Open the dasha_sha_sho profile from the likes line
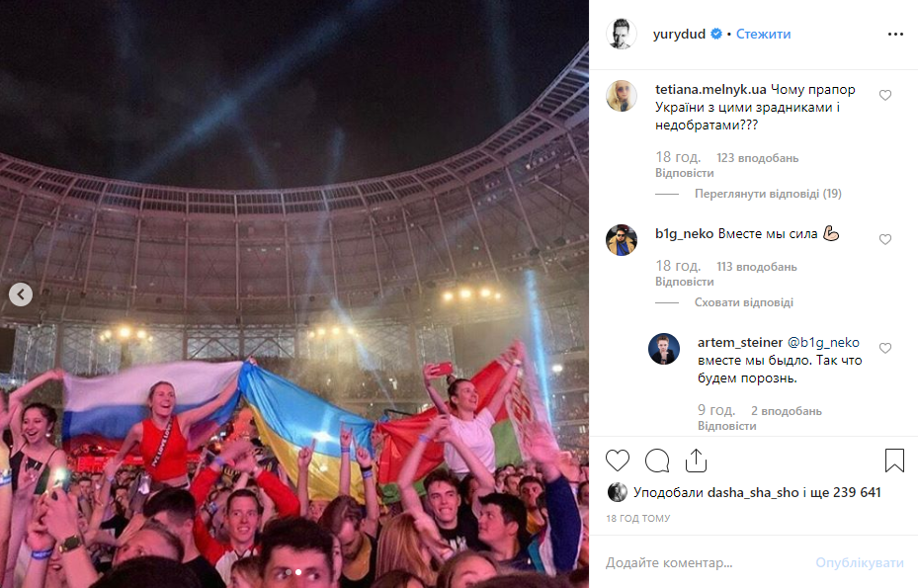 [753, 492]
